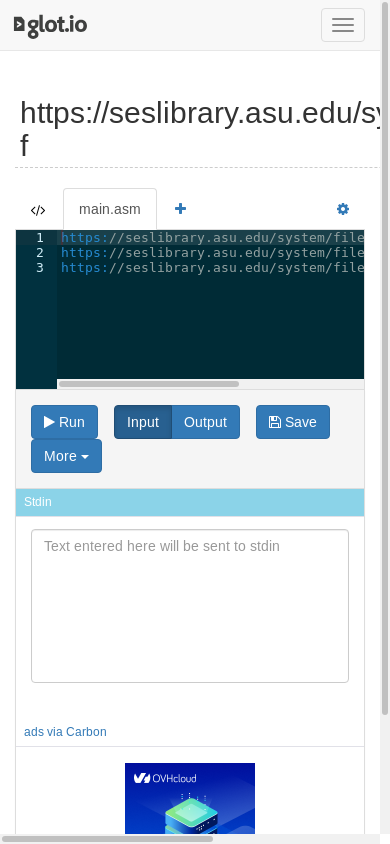Select line number 1 in gutter
Viewport: 390px width, 844px height.
pyautogui.click(x=40, y=237)
